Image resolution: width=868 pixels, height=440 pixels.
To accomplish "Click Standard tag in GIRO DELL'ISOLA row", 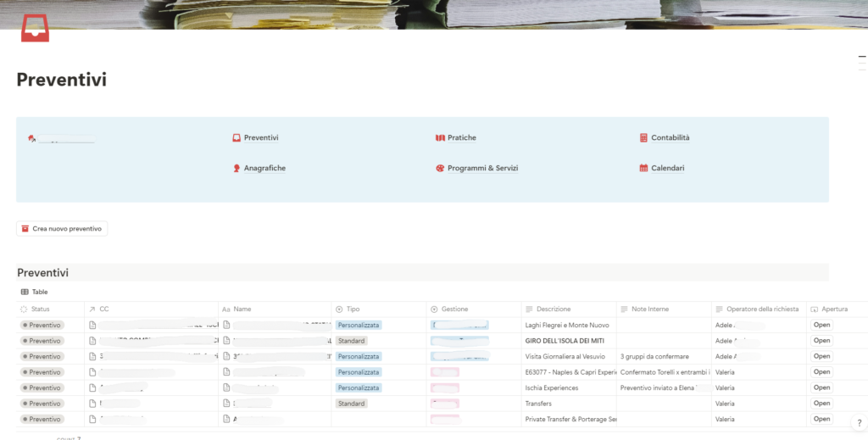I will tap(351, 341).
